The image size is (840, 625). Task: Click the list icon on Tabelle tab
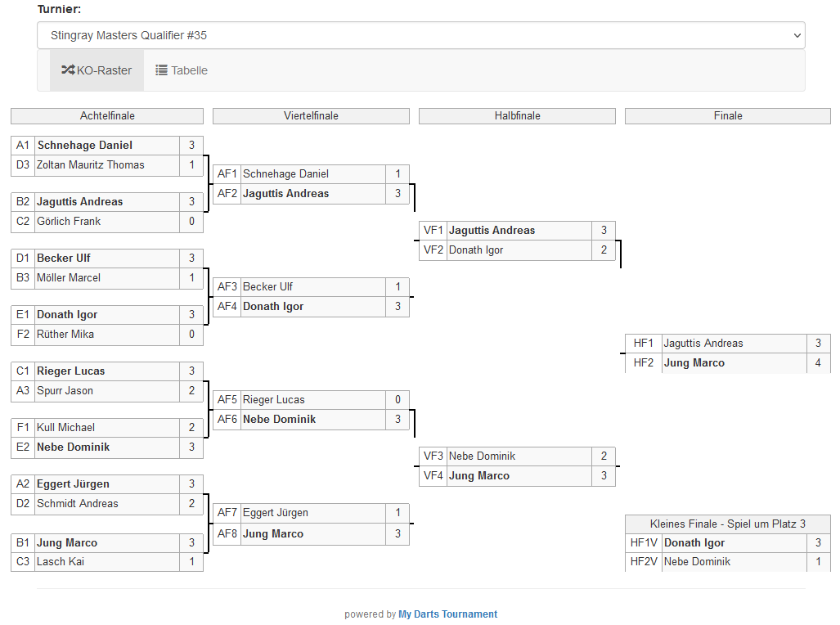coord(162,70)
